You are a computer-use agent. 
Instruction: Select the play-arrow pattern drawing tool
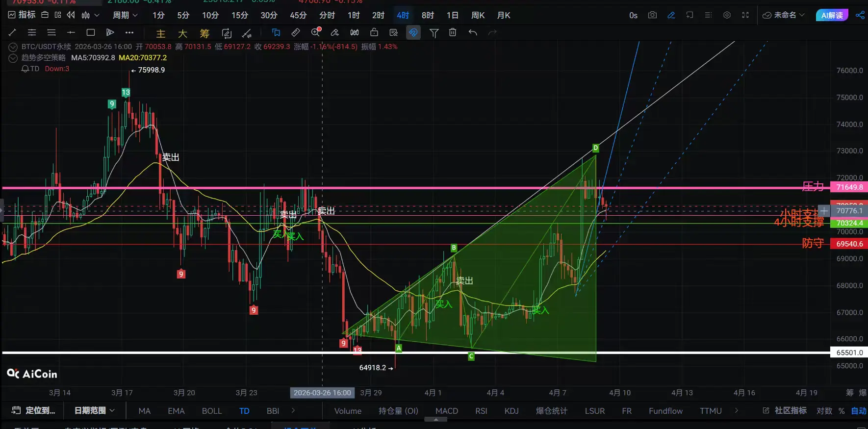[110, 32]
